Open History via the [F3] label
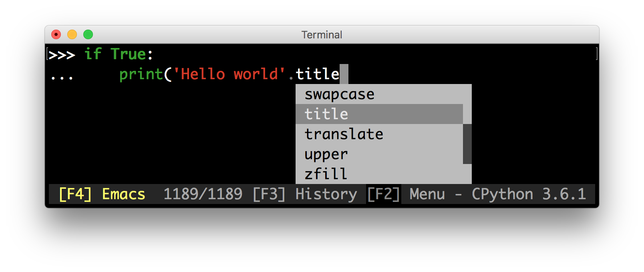The width and height of the screenshot is (644, 272). point(305,194)
